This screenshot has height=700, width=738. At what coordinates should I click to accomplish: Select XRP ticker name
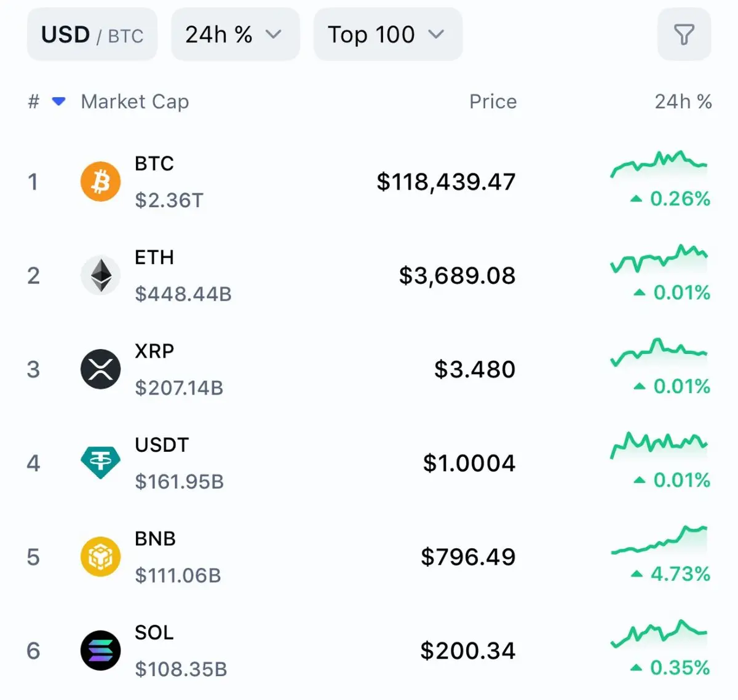pyautogui.click(x=154, y=351)
